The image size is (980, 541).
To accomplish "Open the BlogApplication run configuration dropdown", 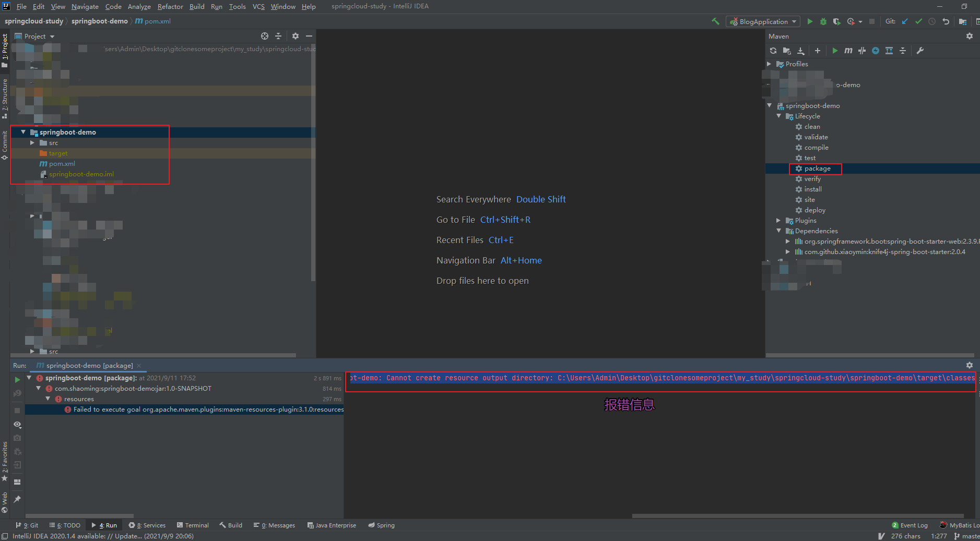I will point(763,21).
